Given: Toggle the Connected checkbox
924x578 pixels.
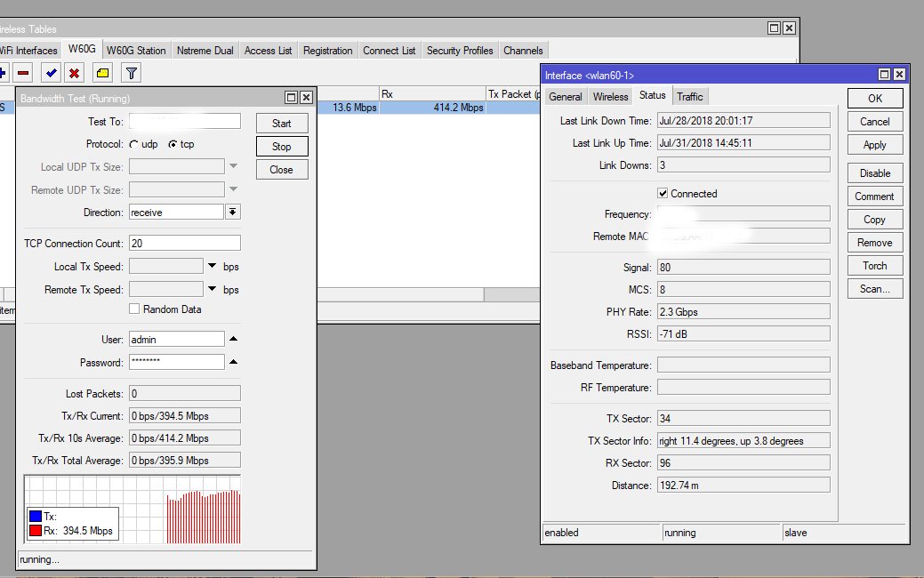Looking at the screenshot, I should coord(663,193).
